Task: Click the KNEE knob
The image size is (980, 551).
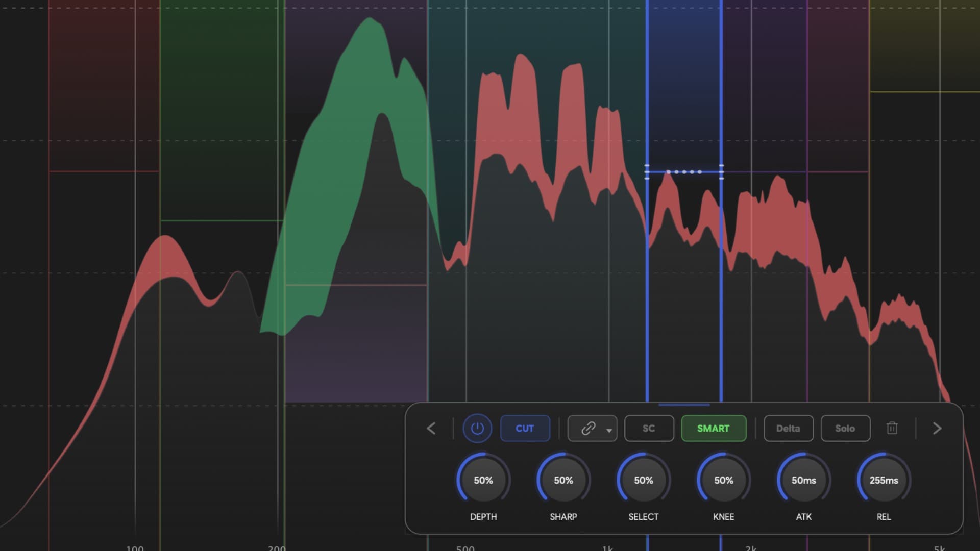Action: pyautogui.click(x=723, y=480)
